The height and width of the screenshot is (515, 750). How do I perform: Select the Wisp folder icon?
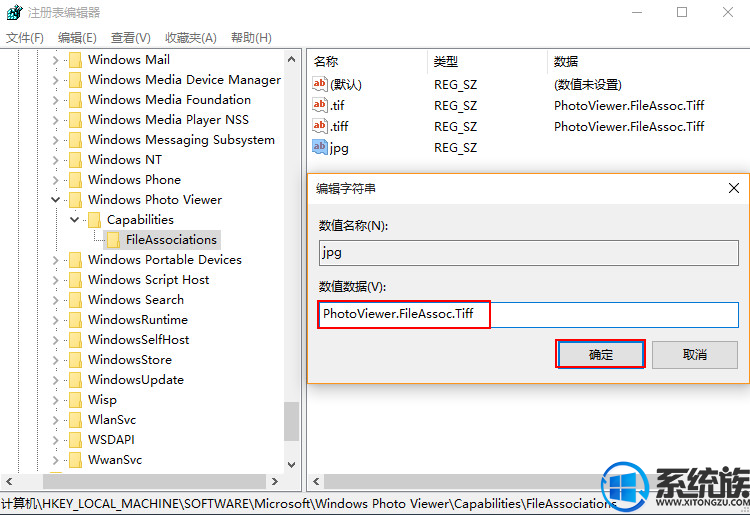tap(75, 400)
